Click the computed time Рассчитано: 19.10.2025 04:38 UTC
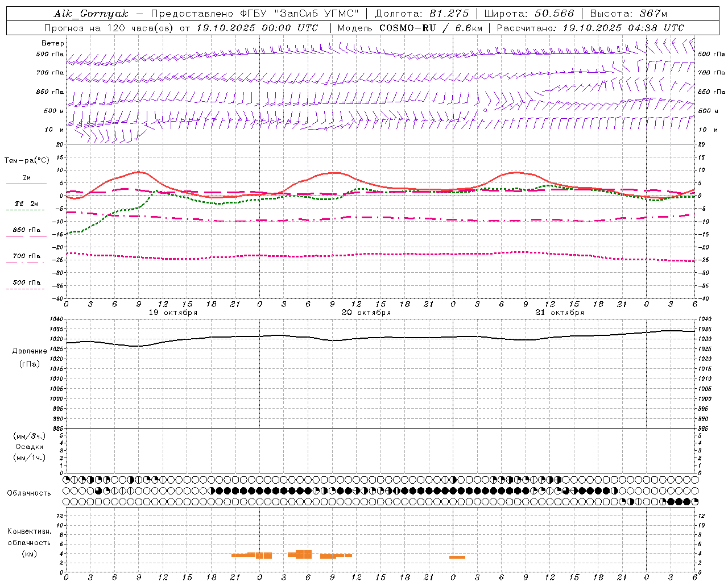This screenshot has height=582, width=728. click(x=590, y=28)
